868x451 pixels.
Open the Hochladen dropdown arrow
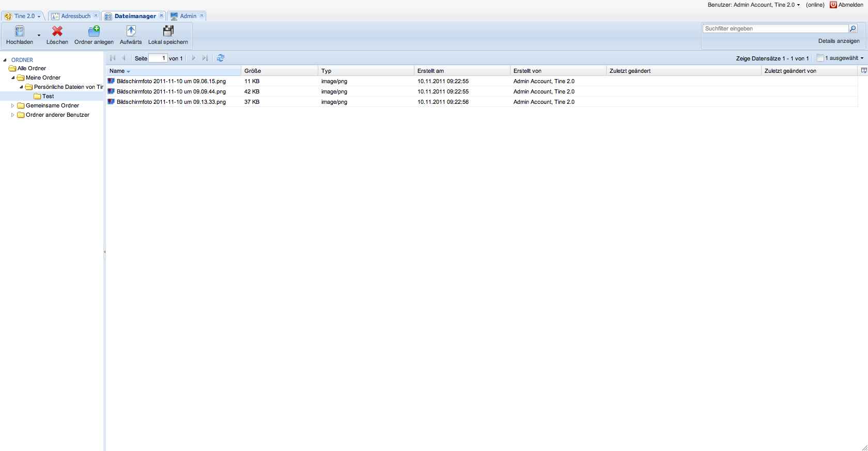pyautogui.click(x=39, y=36)
